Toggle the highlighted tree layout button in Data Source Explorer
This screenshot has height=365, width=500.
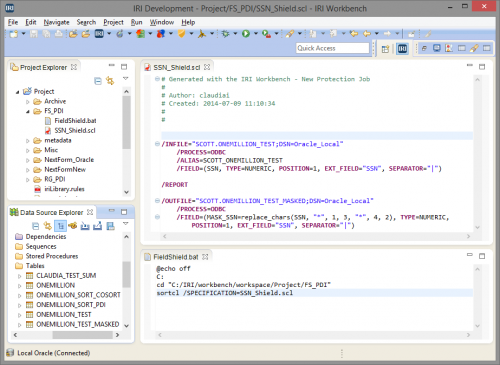(x=60, y=226)
